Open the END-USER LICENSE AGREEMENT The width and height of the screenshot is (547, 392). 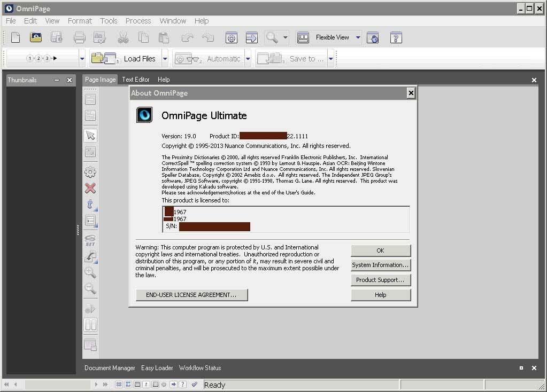point(191,295)
